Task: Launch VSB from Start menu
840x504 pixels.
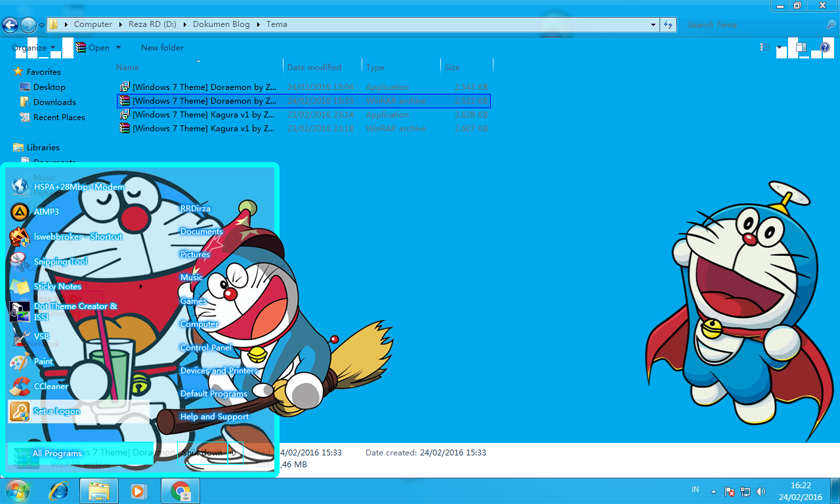Action: pos(79,337)
